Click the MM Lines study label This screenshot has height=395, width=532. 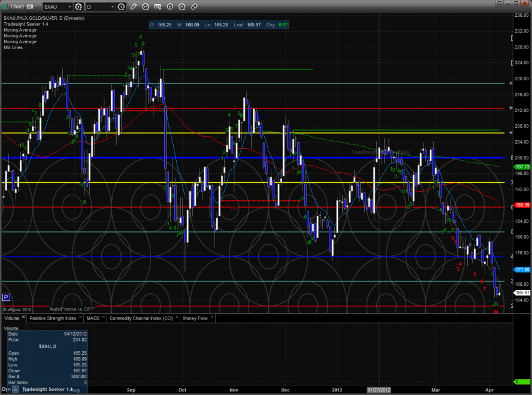pyautogui.click(x=13, y=46)
